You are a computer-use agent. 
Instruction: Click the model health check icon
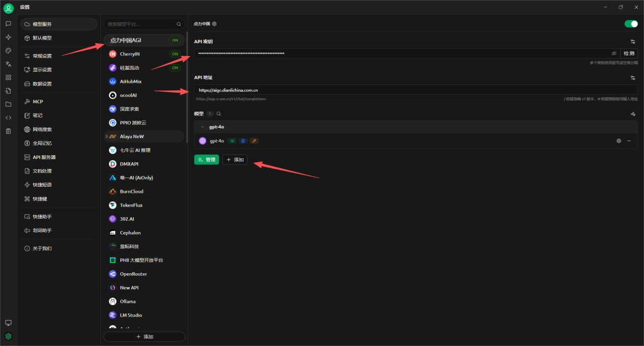click(x=633, y=114)
